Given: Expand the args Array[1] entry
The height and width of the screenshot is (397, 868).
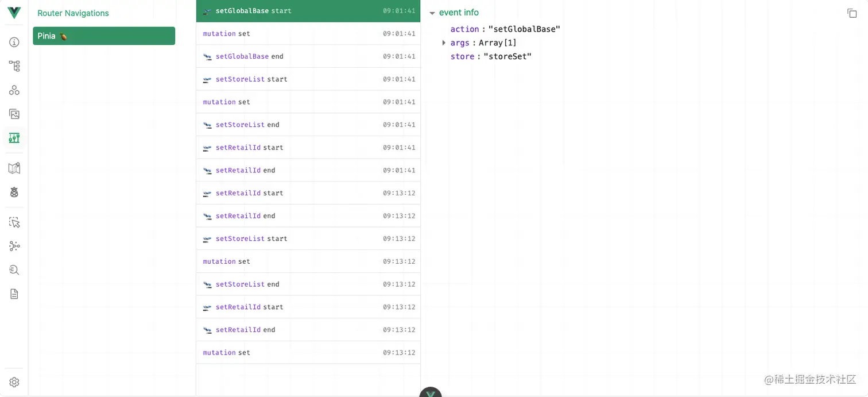Looking at the screenshot, I should point(444,43).
